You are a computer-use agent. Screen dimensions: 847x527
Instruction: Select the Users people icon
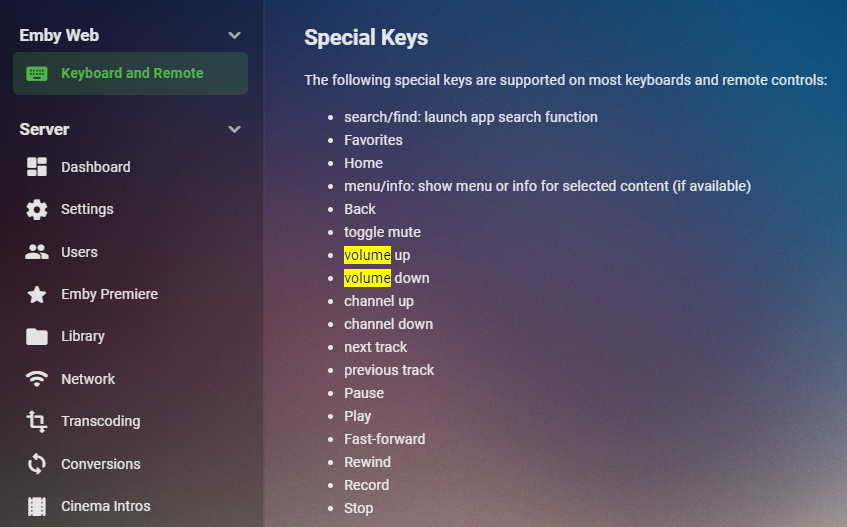click(37, 252)
